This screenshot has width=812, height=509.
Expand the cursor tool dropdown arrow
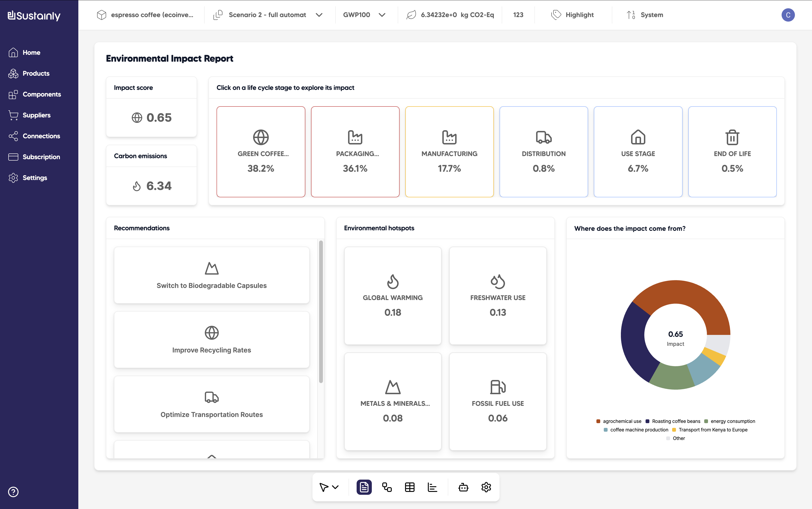pos(335,487)
